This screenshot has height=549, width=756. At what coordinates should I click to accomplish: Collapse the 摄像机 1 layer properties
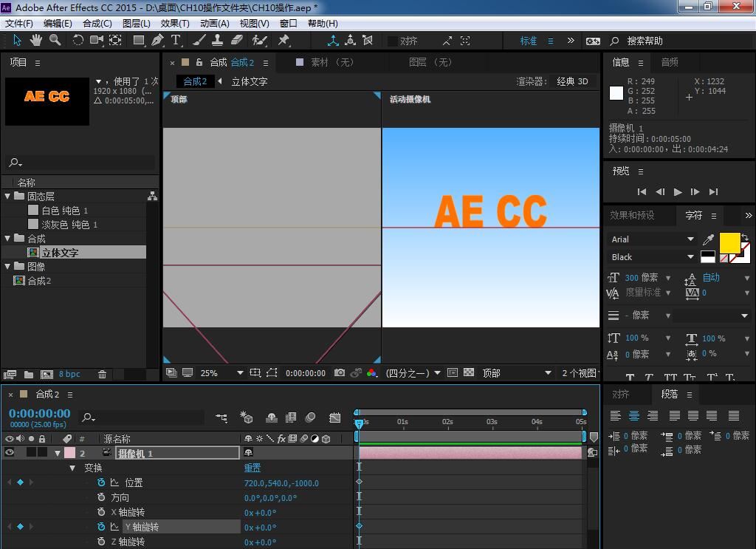coord(58,454)
